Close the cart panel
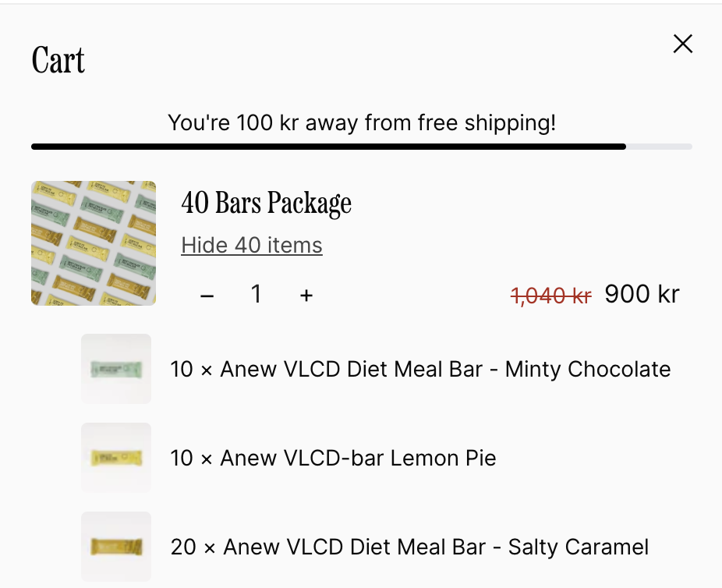 [x=683, y=44]
